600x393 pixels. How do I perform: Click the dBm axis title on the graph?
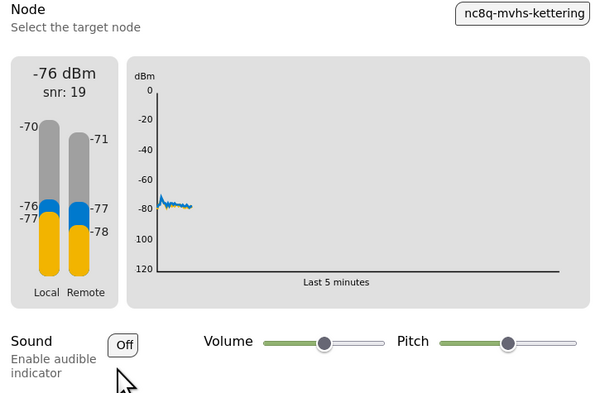point(144,77)
